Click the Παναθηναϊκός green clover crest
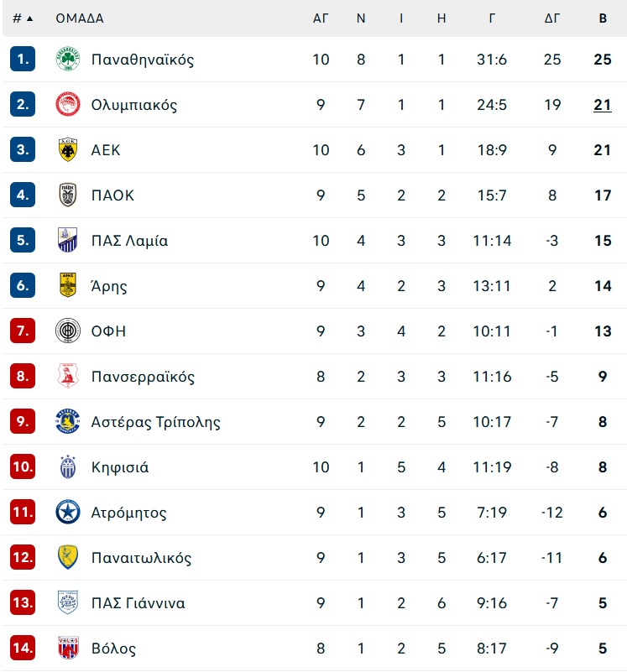The width and height of the screenshot is (627, 672). (x=68, y=59)
